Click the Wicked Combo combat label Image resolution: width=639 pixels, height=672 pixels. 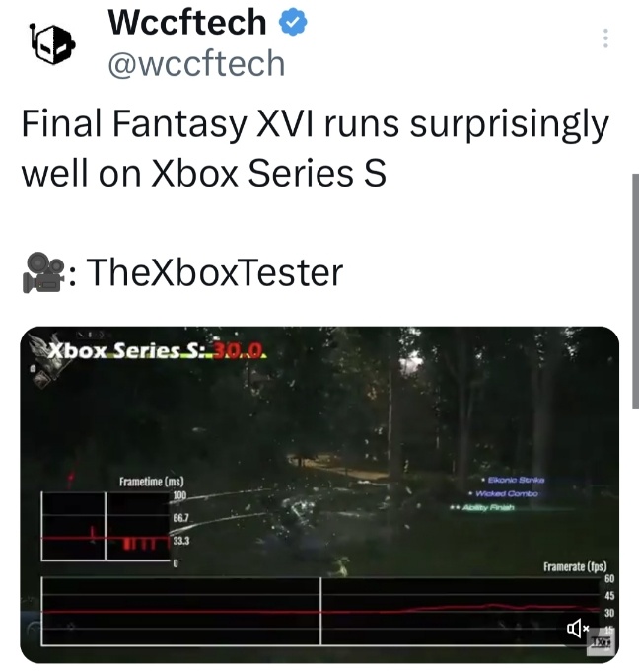(503, 493)
